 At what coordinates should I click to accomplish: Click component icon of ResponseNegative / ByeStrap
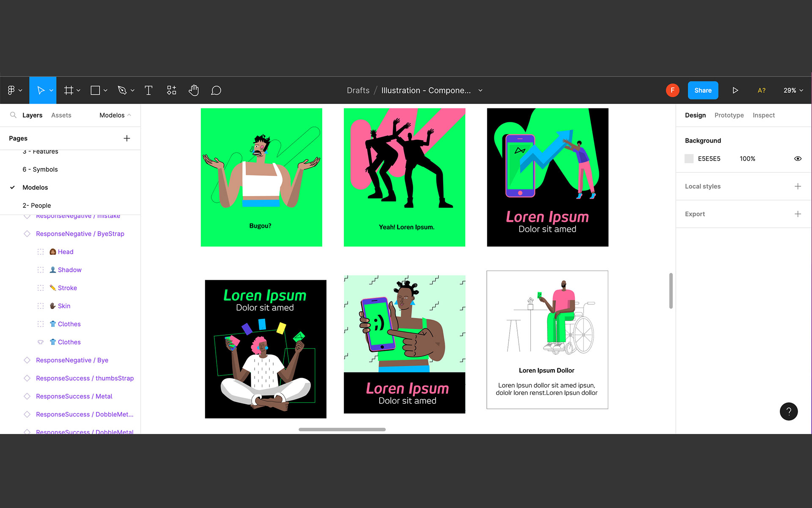[x=27, y=234]
